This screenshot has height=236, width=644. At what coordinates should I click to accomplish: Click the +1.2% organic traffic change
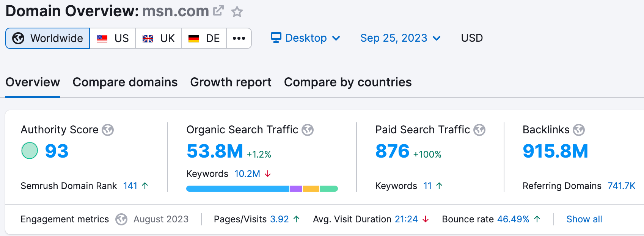click(x=259, y=155)
